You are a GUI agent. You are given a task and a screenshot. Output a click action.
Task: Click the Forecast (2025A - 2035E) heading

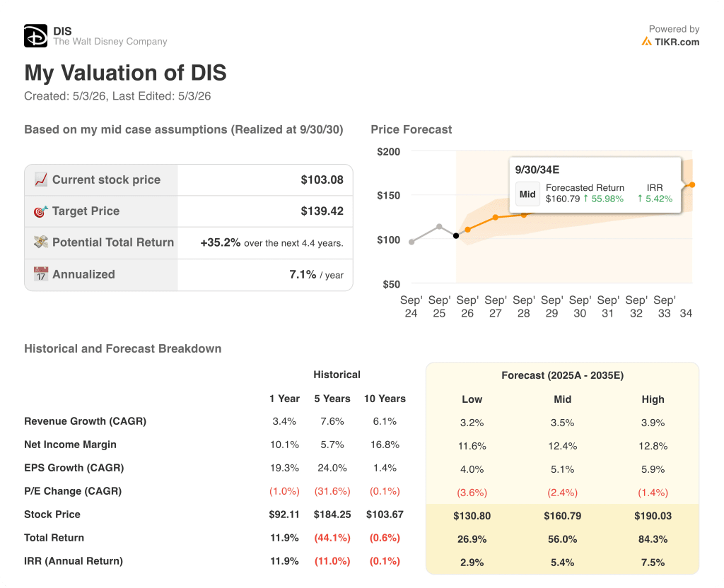[562, 375]
